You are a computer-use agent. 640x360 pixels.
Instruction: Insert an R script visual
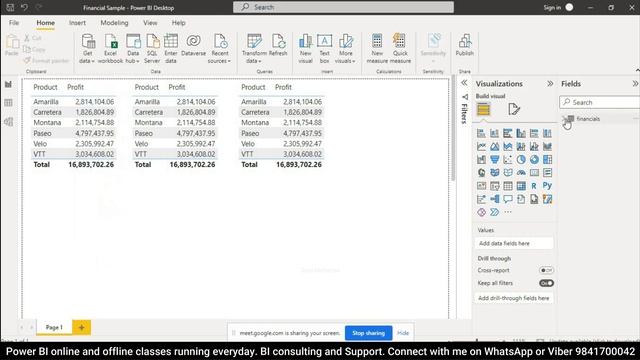[534, 186]
